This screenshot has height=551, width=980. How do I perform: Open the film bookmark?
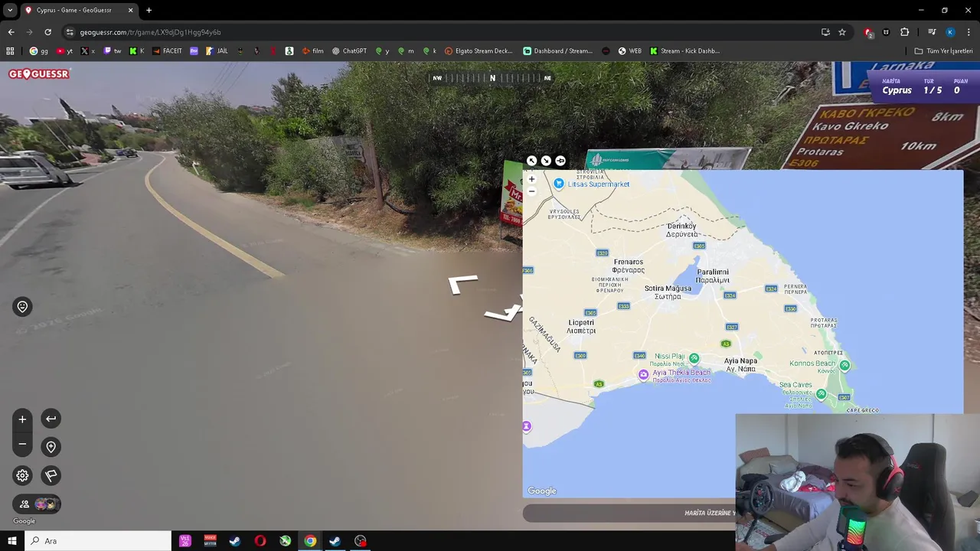click(x=312, y=51)
